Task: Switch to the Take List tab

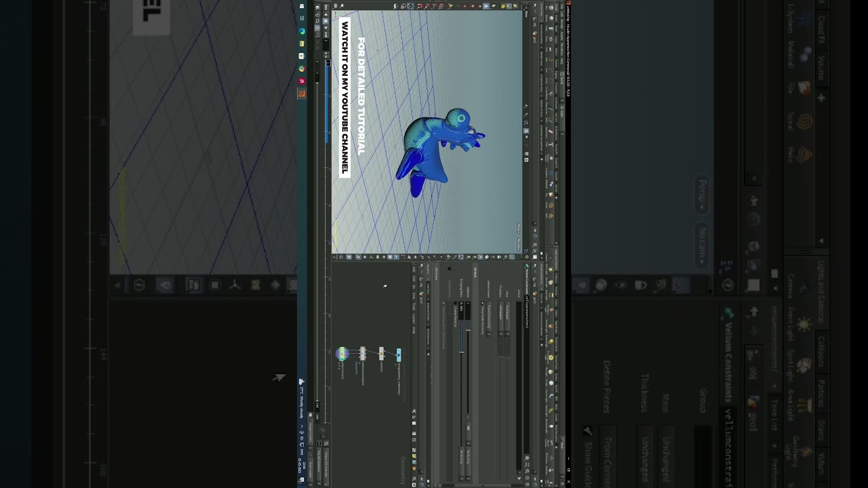Action: click(x=541, y=300)
